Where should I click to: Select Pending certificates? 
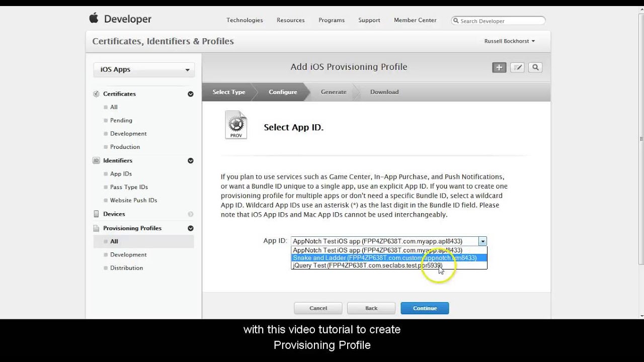[121, 121]
